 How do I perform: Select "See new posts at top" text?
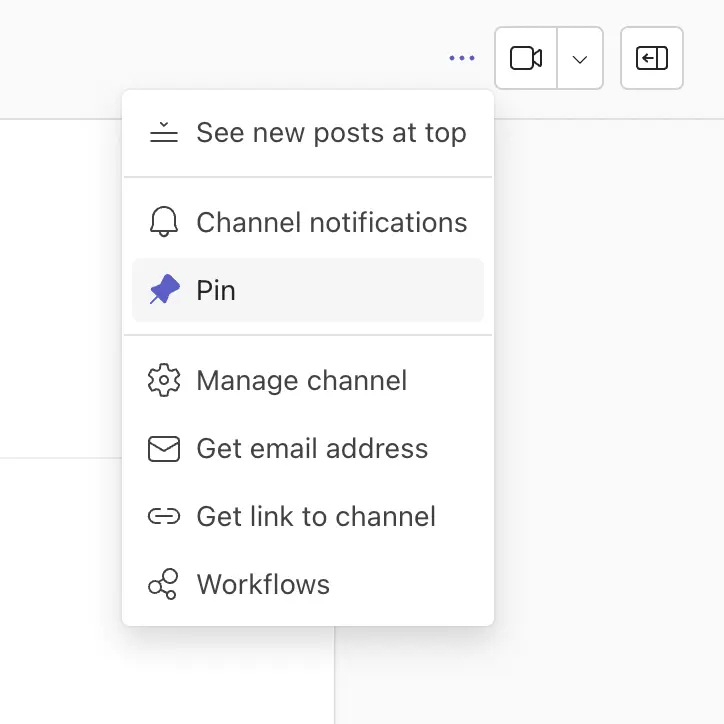[331, 133]
